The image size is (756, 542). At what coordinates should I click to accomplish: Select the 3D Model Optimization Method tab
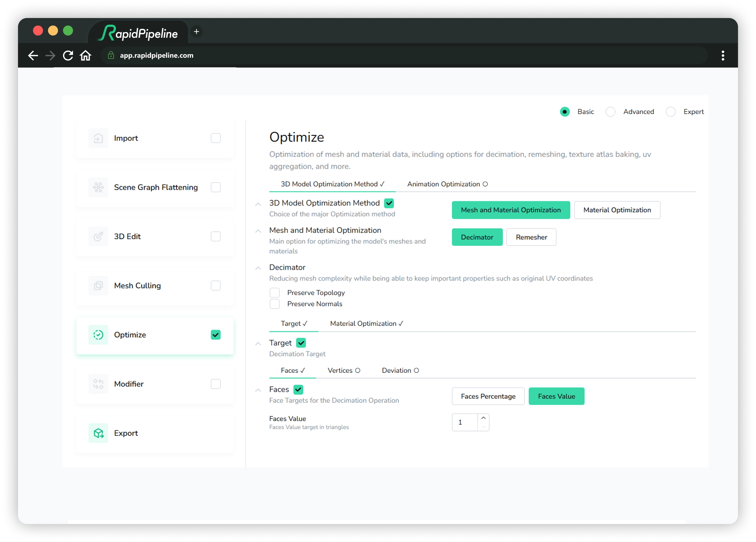click(x=332, y=184)
